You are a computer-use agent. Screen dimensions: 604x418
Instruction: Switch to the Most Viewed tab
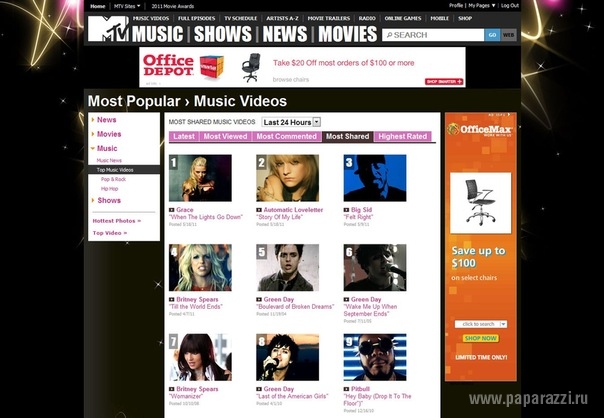click(x=225, y=136)
